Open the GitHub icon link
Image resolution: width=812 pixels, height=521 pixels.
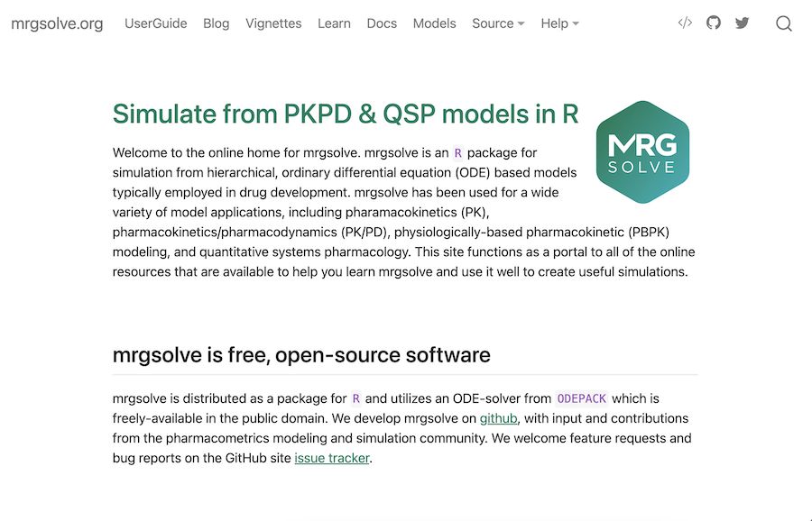714,23
